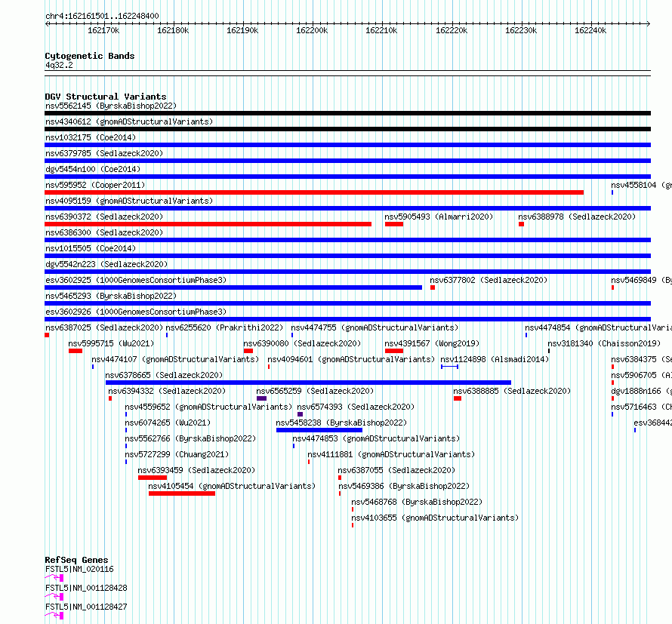Viewport: 672px width, 624px height.
Task: Select purple block under nsv6565259 (Sedlazeck2020)
Action: (261, 398)
